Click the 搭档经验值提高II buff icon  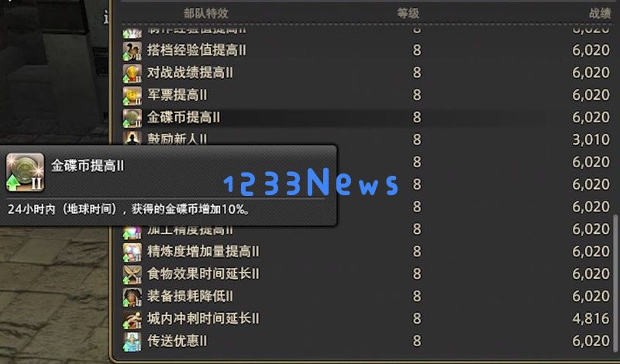[132, 51]
